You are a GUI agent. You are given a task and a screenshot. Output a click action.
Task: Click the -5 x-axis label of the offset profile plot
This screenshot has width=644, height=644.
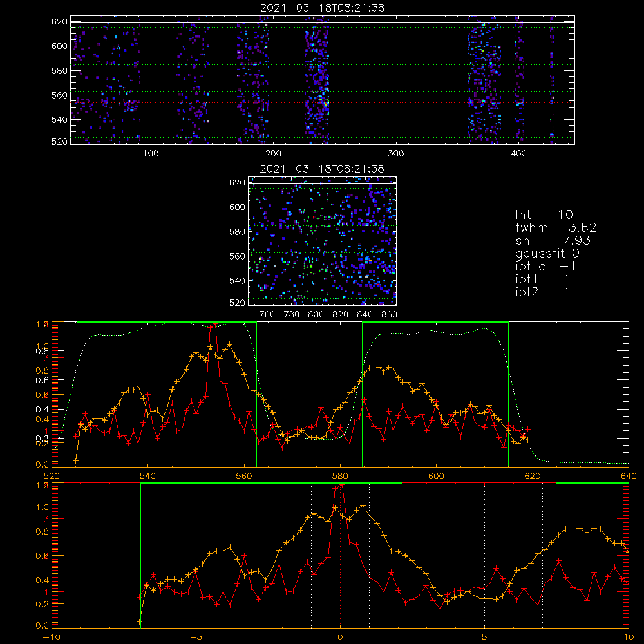196,638
